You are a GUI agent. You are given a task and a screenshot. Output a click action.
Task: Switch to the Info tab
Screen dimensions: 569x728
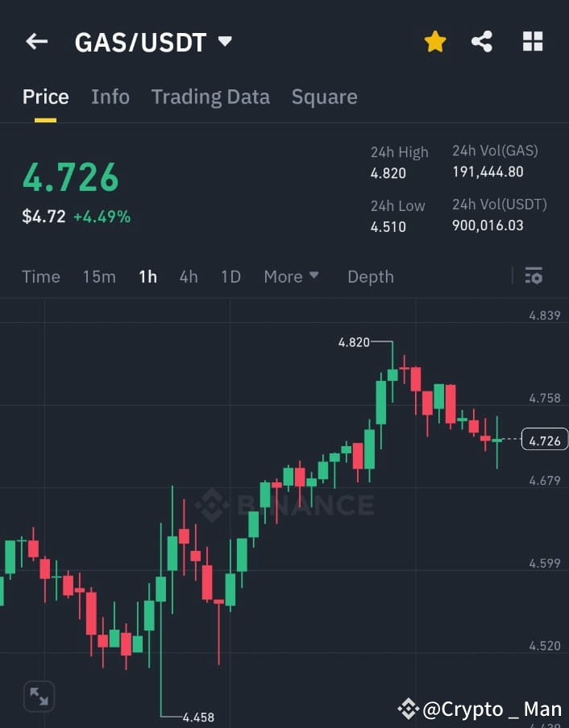click(110, 97)
